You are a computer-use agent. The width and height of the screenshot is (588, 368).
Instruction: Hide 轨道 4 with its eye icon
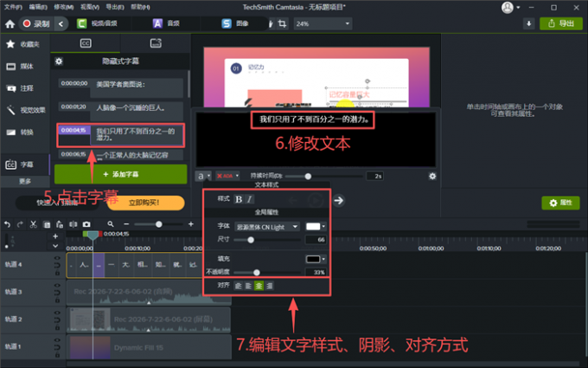(57, 258)
